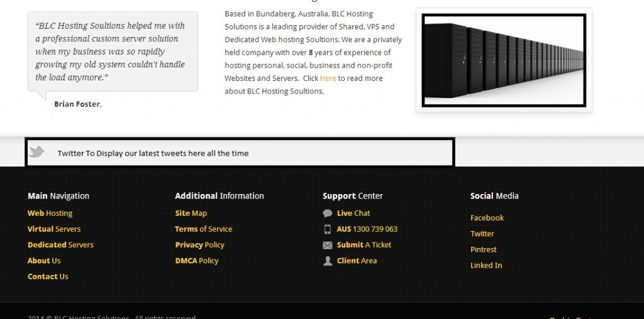The image size is (644, 319).
Task: Open the About Us link
Action: click(x=44, y=261)
